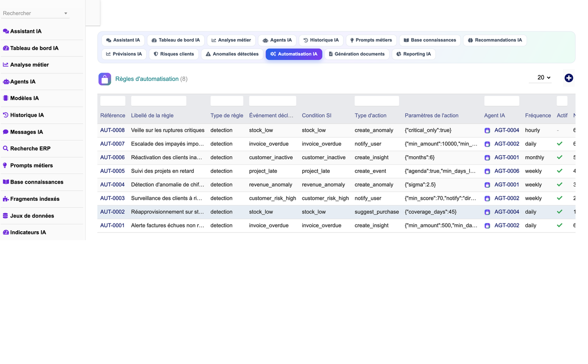Click the Jeux de données database icon
Viewport: 588px width, 364px height.
click(x=5, y=216)
